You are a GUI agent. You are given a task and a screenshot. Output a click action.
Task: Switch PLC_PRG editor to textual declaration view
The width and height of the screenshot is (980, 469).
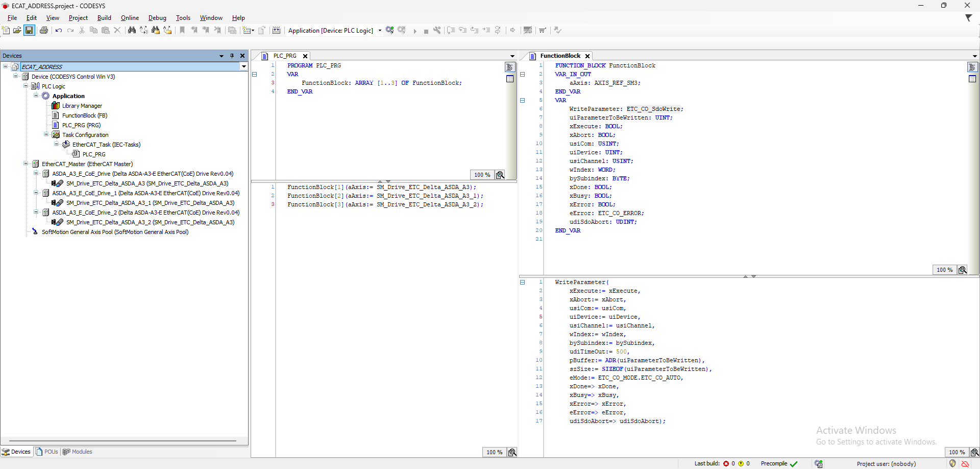510,67
